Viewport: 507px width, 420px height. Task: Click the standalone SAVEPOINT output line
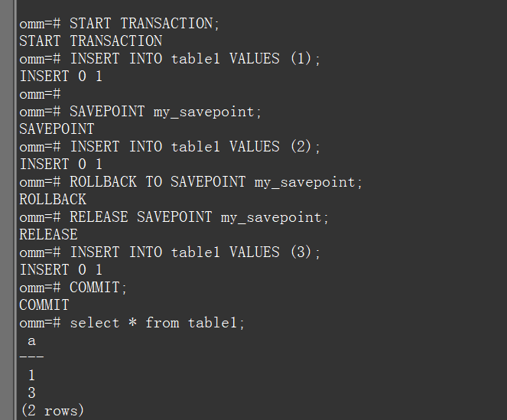click(x=57, y=129)
